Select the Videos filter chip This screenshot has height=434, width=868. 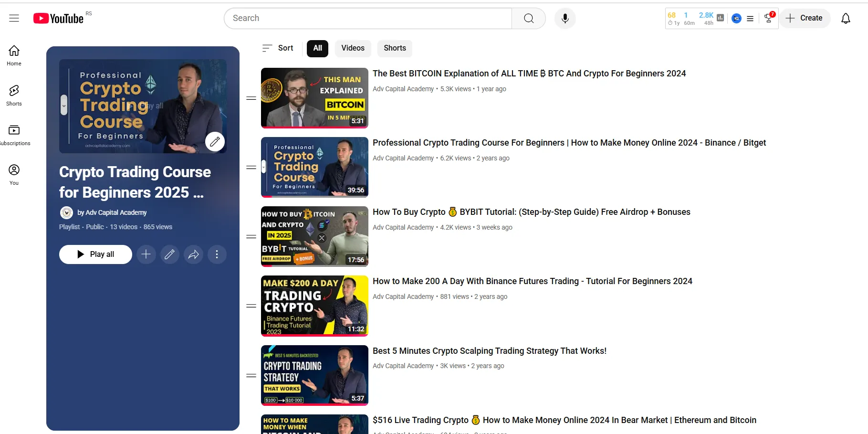click(353, 48)
